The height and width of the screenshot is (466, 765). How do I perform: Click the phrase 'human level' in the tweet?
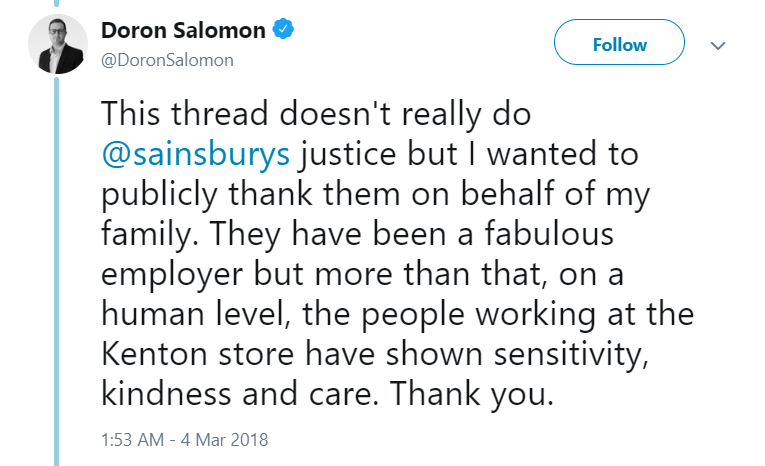193,314
